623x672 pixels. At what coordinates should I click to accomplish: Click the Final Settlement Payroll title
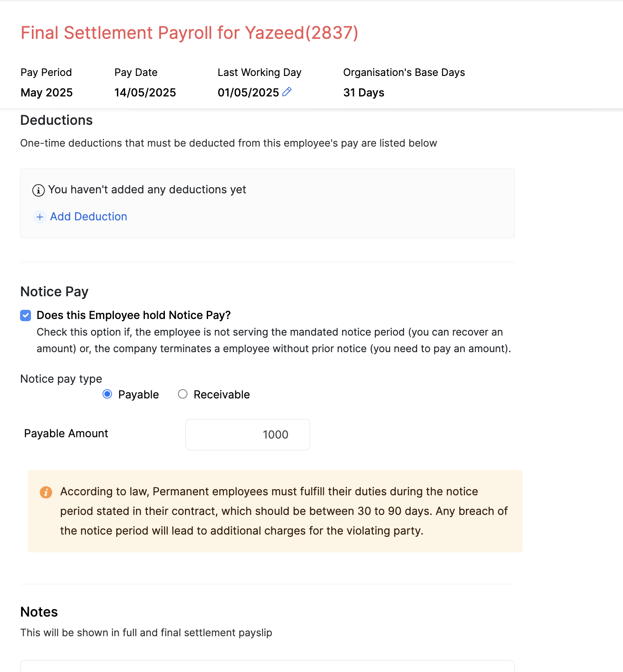[x=189, y=33]
